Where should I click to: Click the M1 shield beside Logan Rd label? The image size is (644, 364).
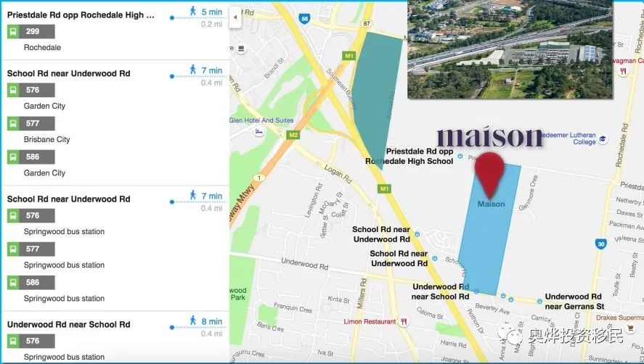384,189
